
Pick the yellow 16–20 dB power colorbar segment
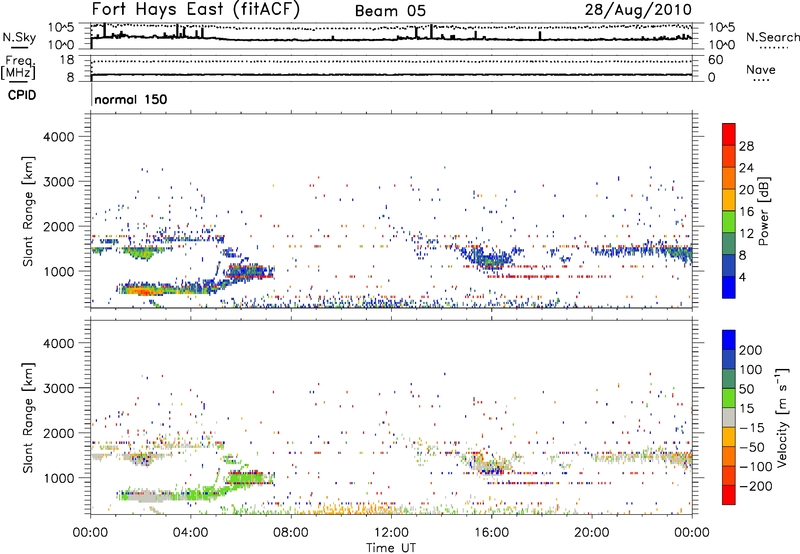[729, 199]
